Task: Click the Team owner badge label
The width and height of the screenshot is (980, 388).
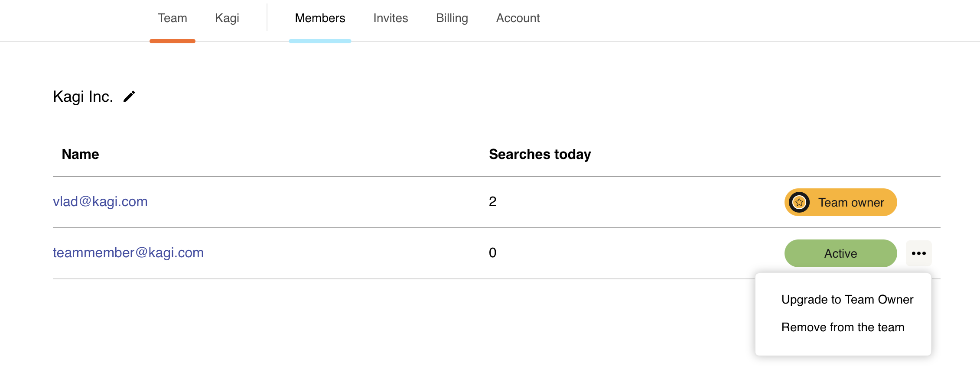Action: click(x=851, y=202)
